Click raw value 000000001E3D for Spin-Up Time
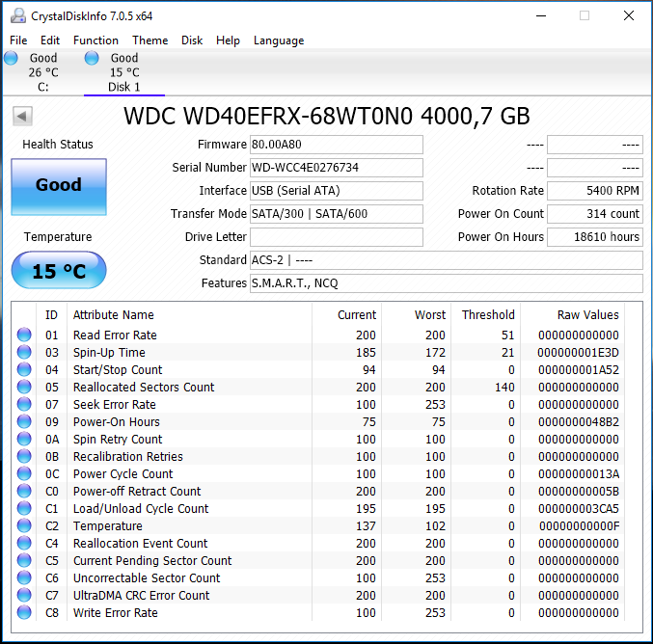The width and height of the screenshot is (653, 644). [x=578, y=352]
